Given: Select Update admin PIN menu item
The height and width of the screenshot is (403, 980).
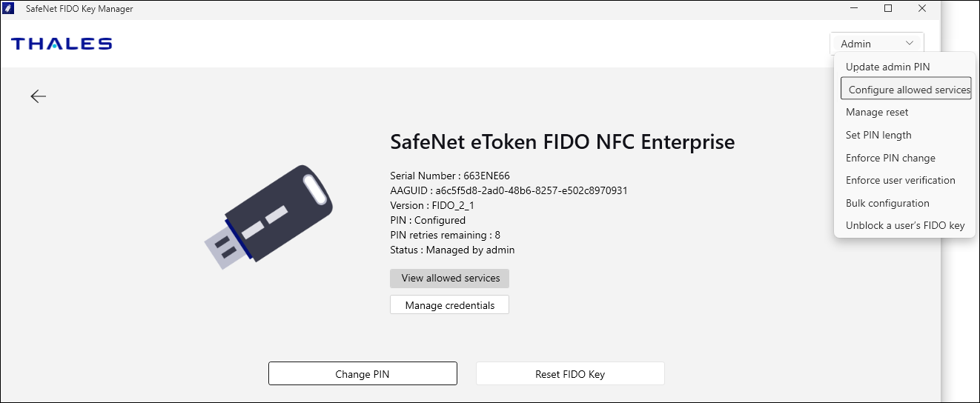Looking at the screenshot, I should 887,67.
